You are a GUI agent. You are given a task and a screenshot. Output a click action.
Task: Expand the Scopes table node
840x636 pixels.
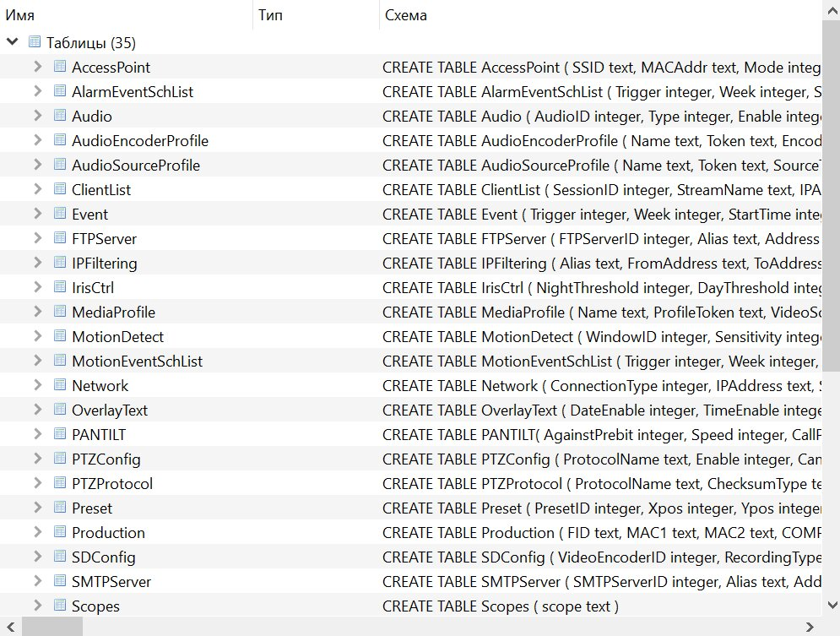(37, 606)
